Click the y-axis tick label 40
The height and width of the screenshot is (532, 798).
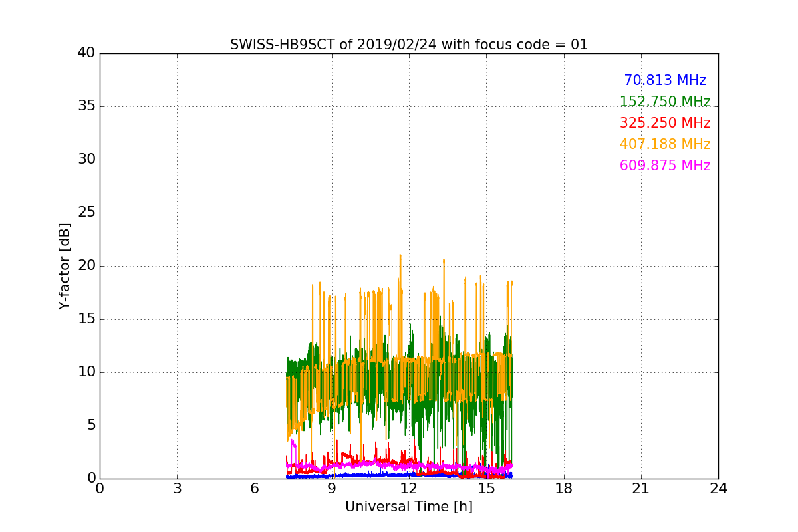(x=86, y=53)
